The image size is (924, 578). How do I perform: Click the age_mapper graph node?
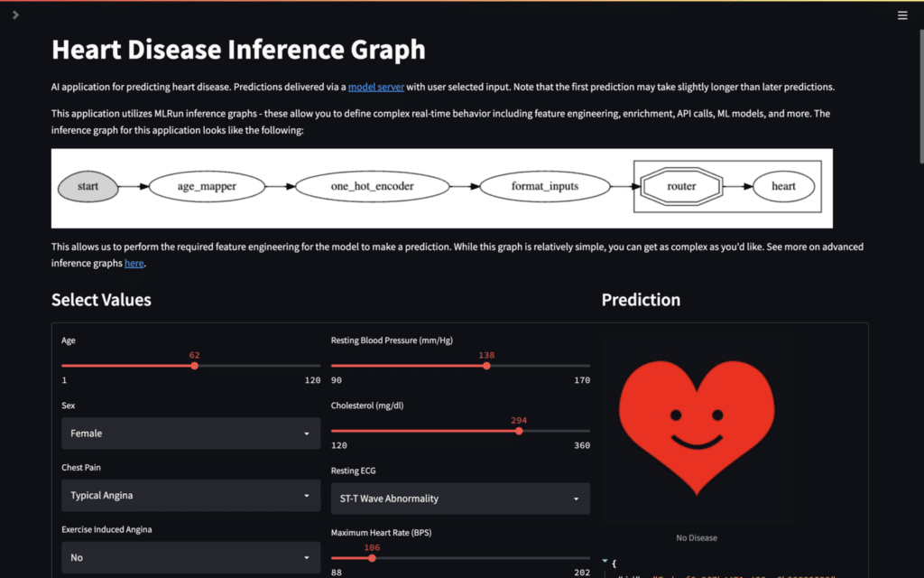(x=207, y=186)
